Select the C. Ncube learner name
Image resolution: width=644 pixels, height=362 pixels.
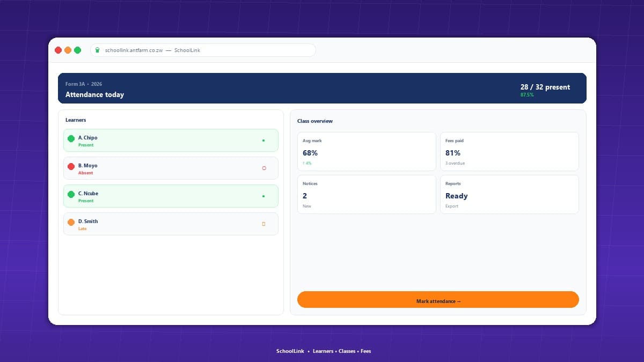[x=88, y=194]
